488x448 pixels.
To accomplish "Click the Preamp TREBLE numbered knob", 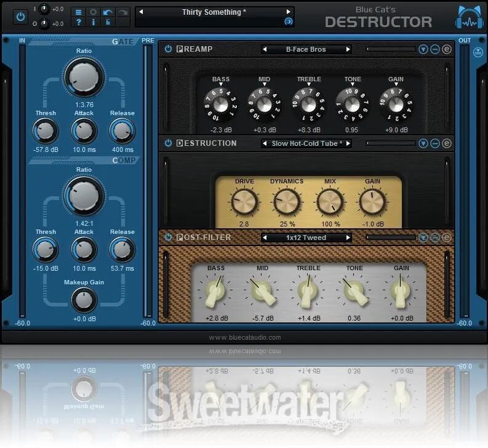I will (309, 105).
